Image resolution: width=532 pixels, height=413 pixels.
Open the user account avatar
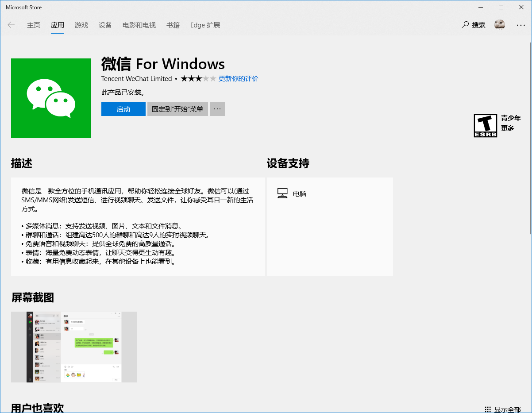[x=500, y=25]
